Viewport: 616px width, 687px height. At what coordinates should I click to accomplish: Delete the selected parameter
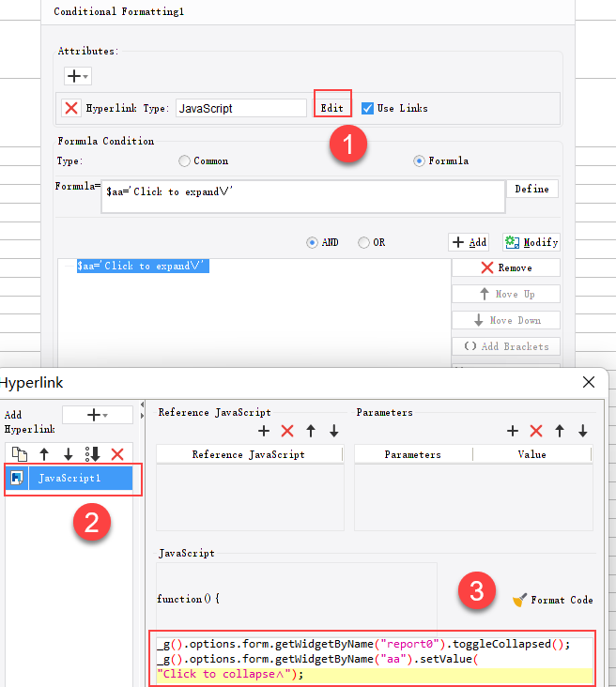(x=536, y=431)
